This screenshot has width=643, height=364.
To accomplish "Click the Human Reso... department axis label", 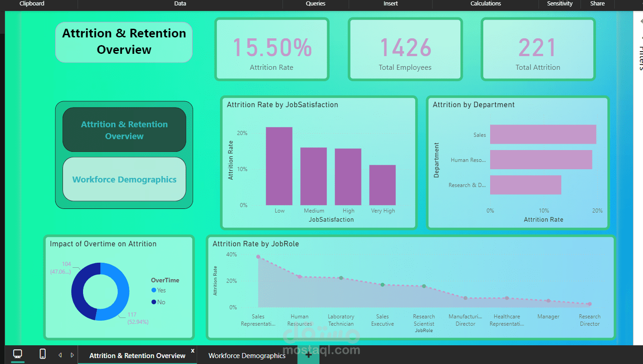I will (468, 160).
